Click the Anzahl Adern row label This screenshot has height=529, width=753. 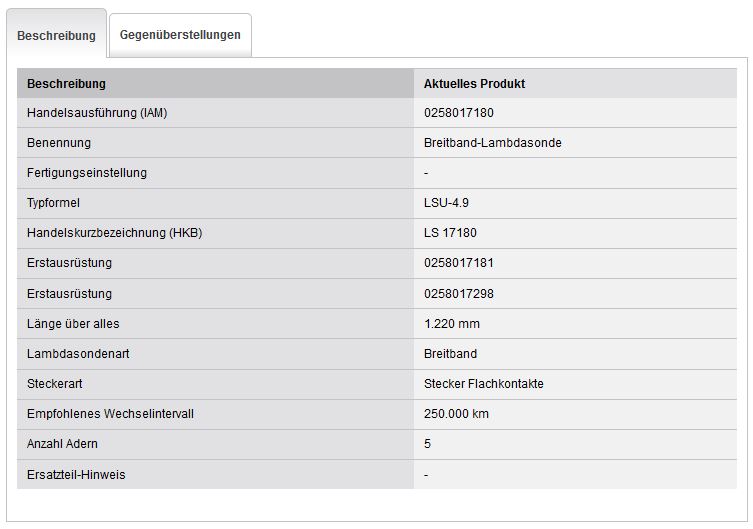point(62,444)
